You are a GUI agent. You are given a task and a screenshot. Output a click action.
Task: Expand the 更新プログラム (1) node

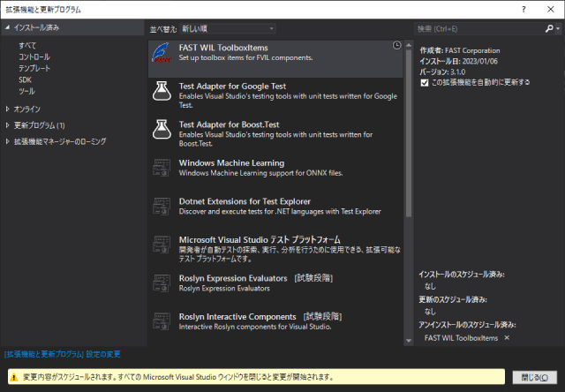pyautogui.click(x=7, y=125)
